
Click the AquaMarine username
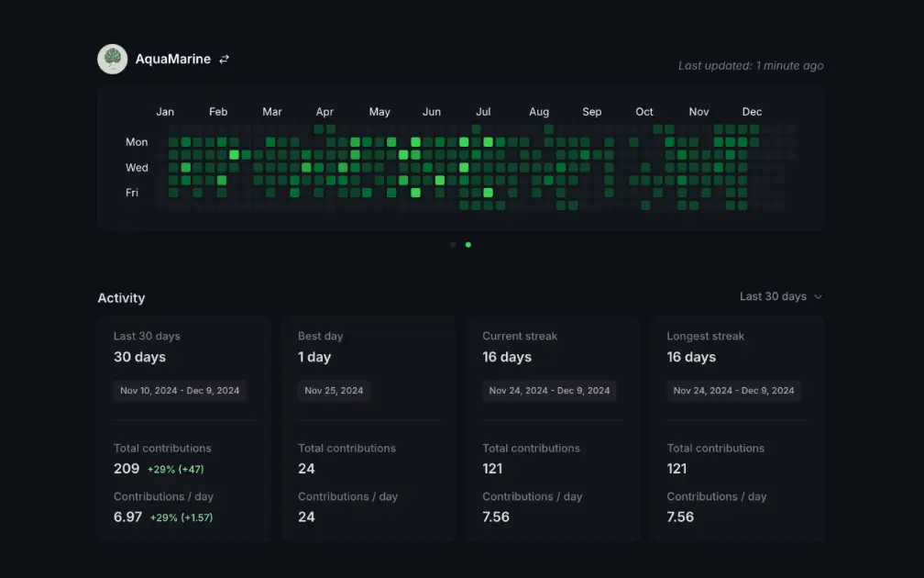[173, 58]
